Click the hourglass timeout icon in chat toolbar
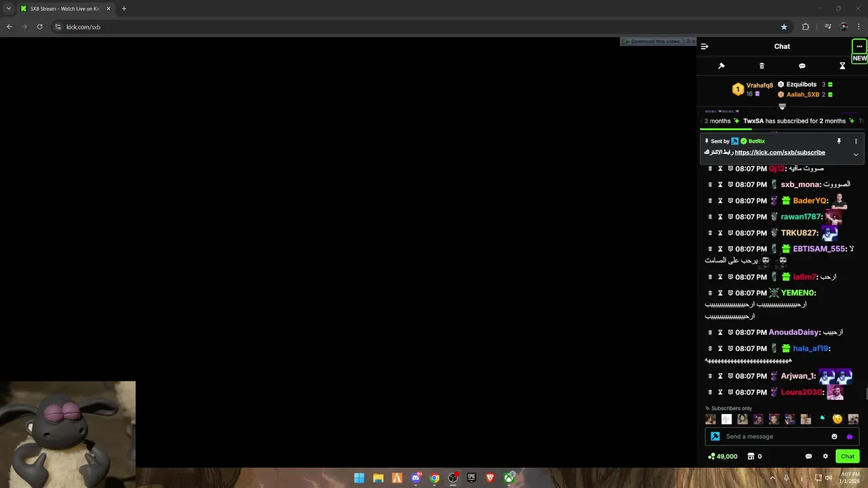The height and width of the screenshot is (488, 868). tap(842, 66)
